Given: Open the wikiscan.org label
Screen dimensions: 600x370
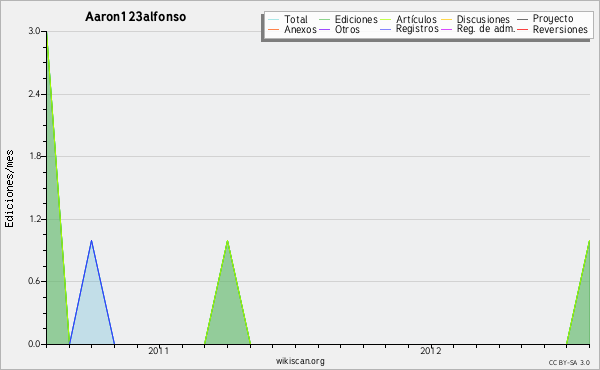Looking at the screenshot, I should point(300,360).
